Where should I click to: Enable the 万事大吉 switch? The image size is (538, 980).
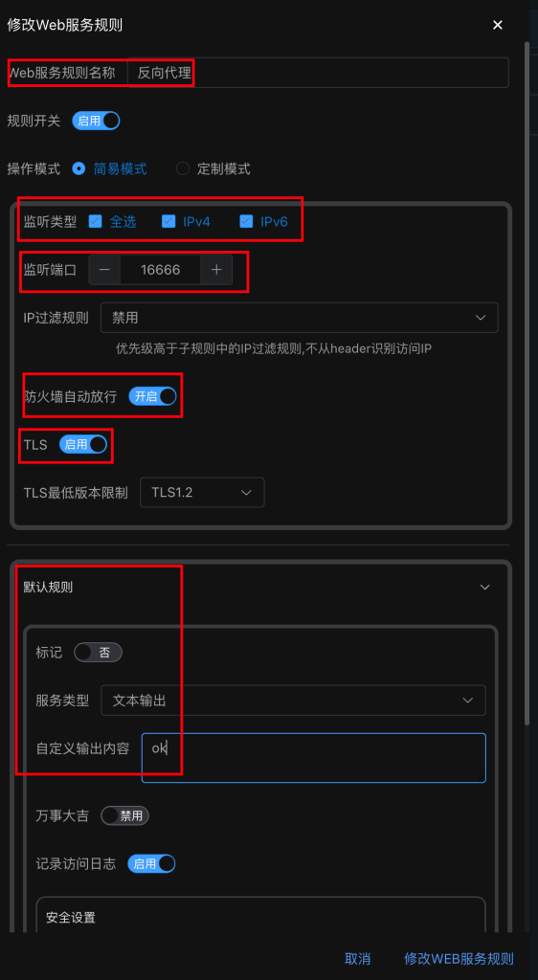[125, 815]
